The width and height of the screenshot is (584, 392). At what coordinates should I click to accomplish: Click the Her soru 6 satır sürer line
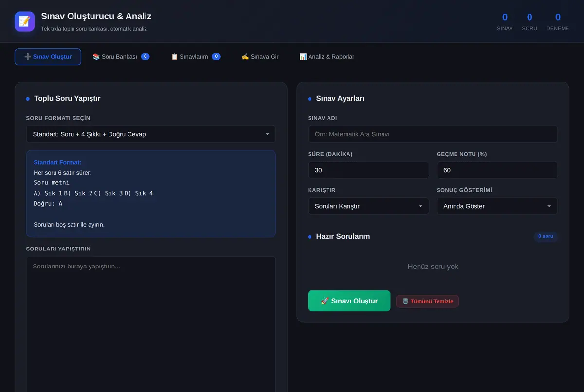[x=63, y=173]
